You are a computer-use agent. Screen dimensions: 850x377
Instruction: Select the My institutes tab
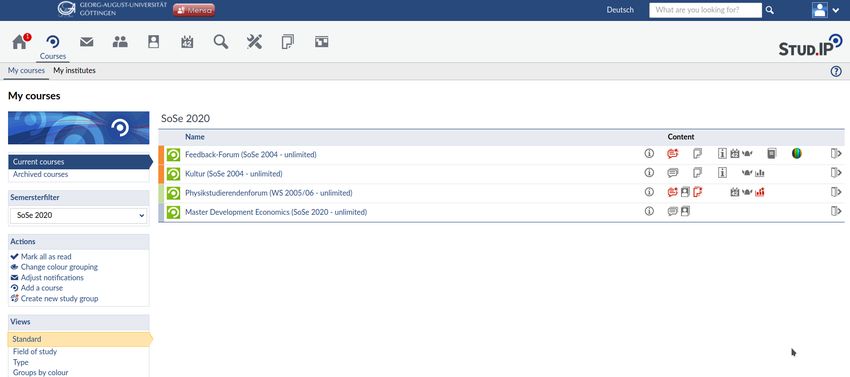click(x=74, y=71)
